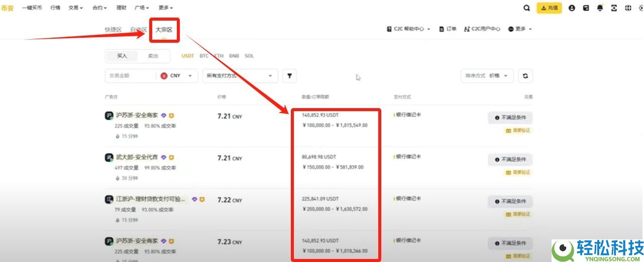Click the price 7.22 CNY
Image resolution: width=644 pixels, height=262 pixels.
pyautogui.click(x=230, y=200)
